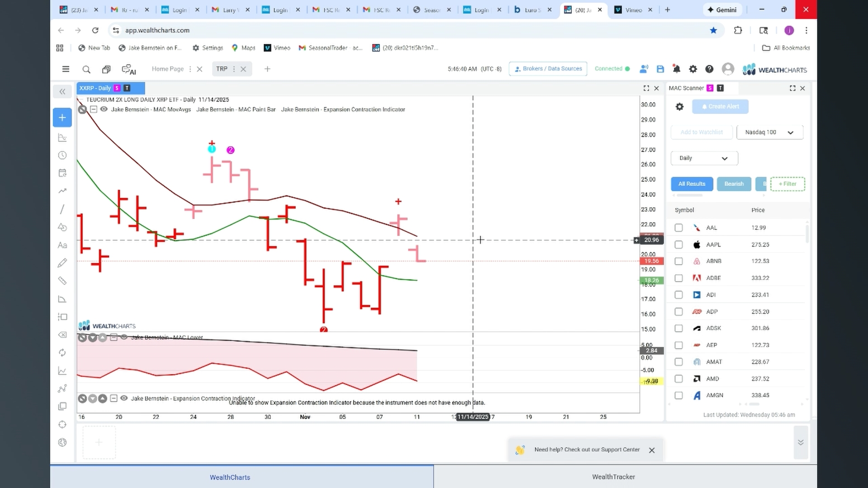The image size is (868, 488).
Task: Click the save layout disk icon
Action: coord(660,69)
